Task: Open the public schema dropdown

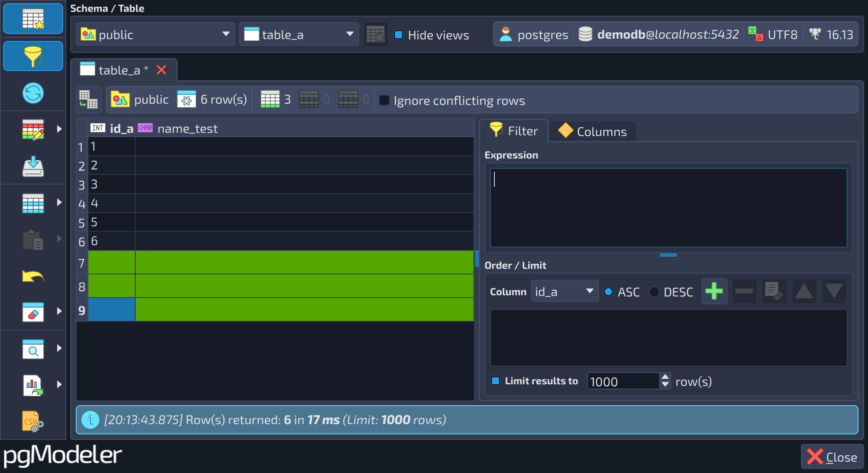Action: coord(155,34)
